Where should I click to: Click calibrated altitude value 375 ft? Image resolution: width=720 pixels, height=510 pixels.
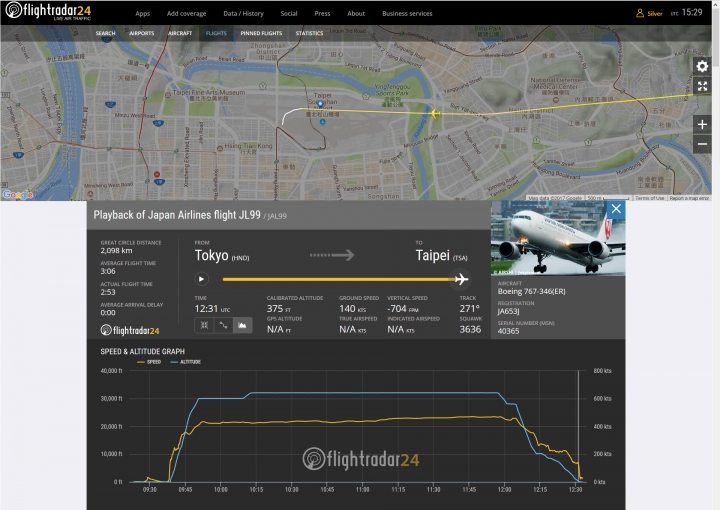[279, 309]
